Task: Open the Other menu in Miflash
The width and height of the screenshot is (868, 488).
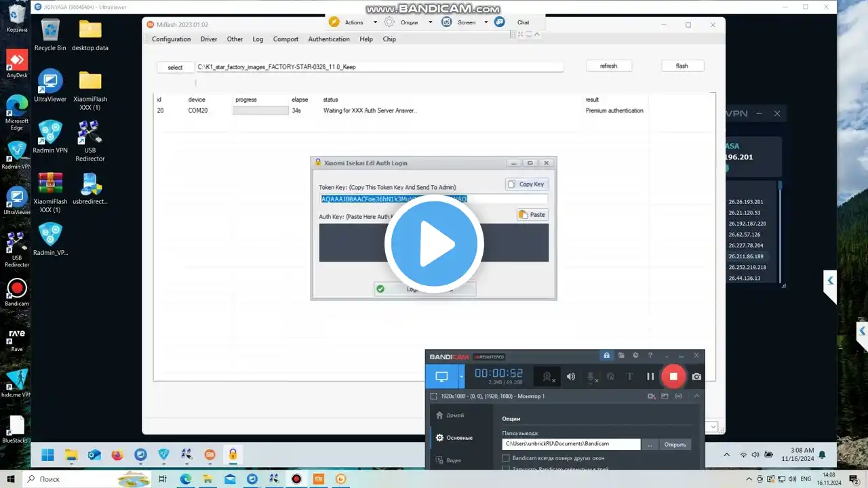Action: pyautogui.click(x=235, y=39)
